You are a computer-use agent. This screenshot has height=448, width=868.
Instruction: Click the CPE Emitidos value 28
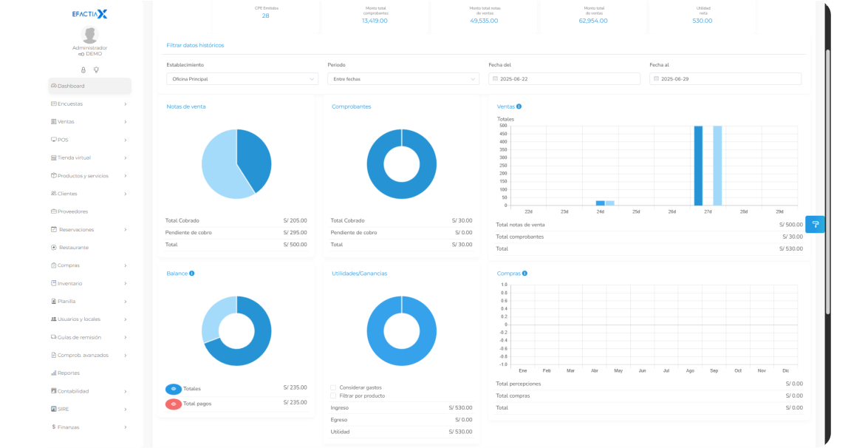pos(266,16)
